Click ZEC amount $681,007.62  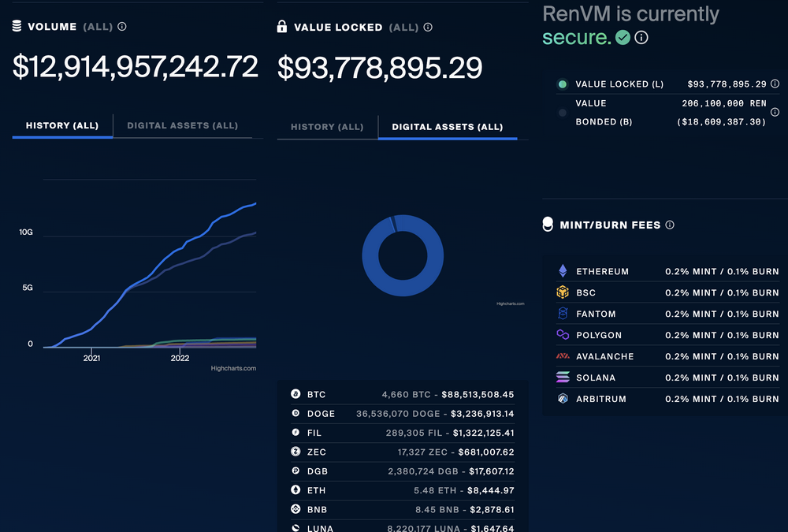point(486,452)
